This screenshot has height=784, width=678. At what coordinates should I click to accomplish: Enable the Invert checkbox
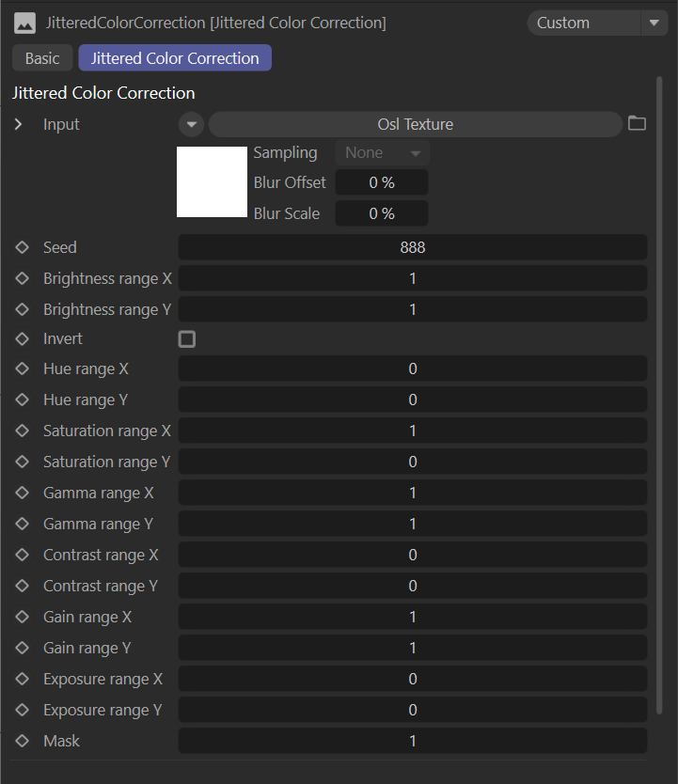[187, 338]
